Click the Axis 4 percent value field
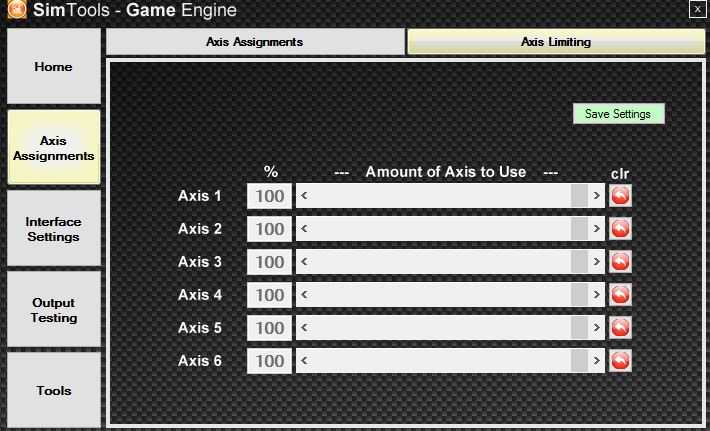710x431 pixels. click(269, 295)
